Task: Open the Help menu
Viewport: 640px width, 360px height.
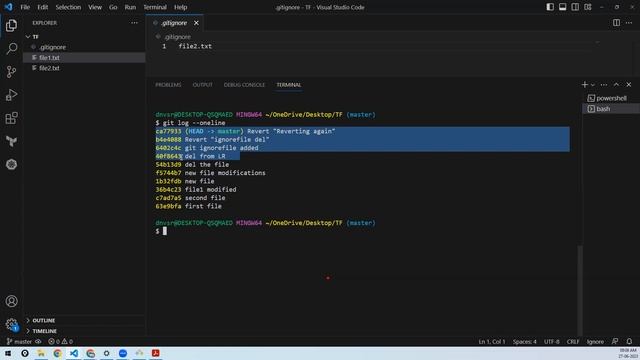Action: 180,7
